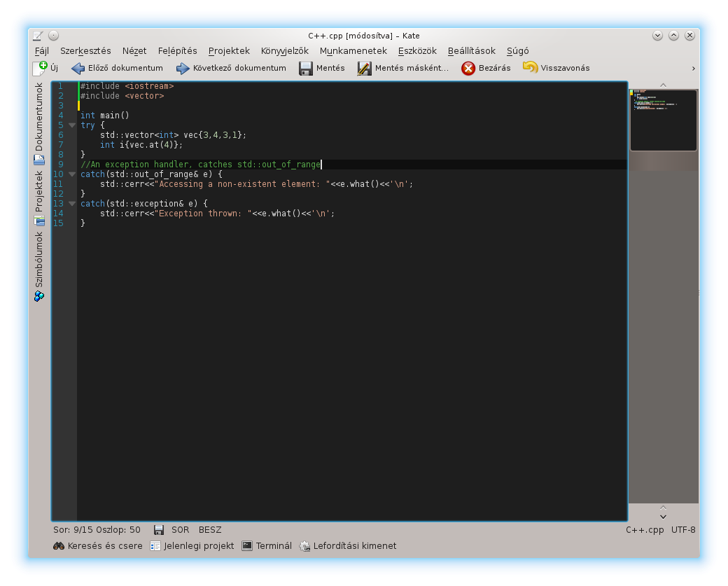
Task: Close document with red Bezárás icon
Action: (x=468, y=68)
